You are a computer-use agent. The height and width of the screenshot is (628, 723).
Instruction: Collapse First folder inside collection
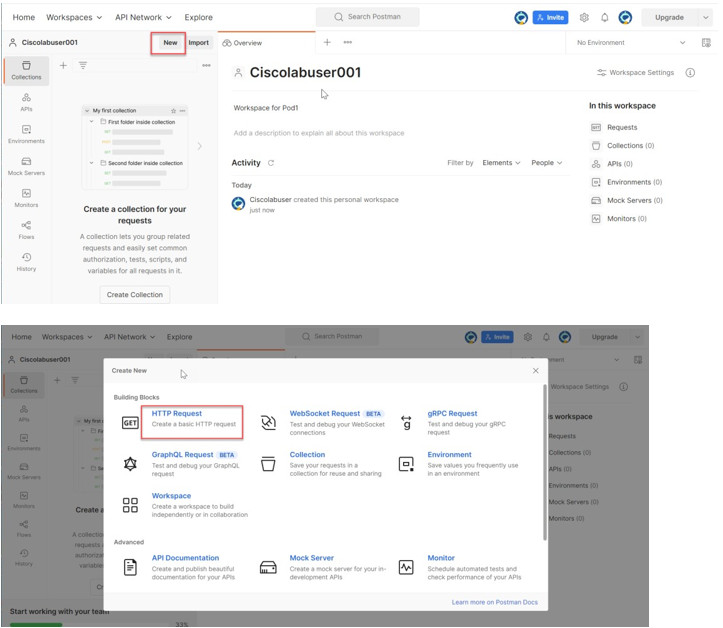click(x=91, y=122)
